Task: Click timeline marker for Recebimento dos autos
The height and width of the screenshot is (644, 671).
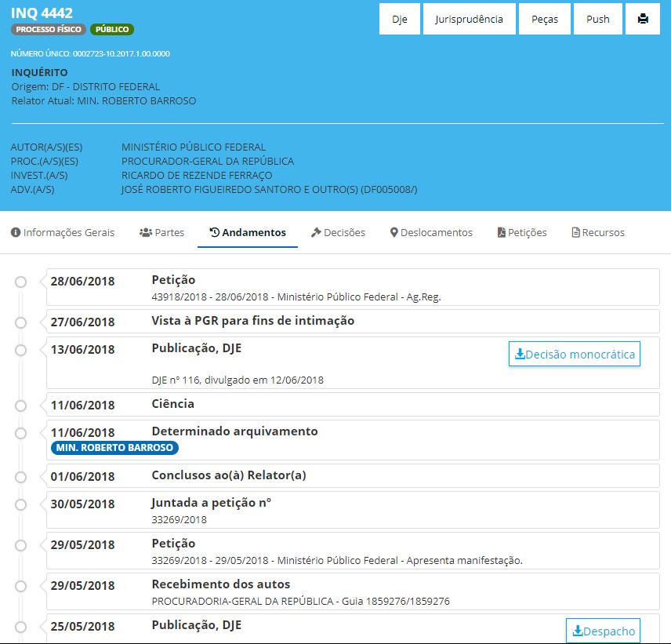Action: tap(20, 586)
